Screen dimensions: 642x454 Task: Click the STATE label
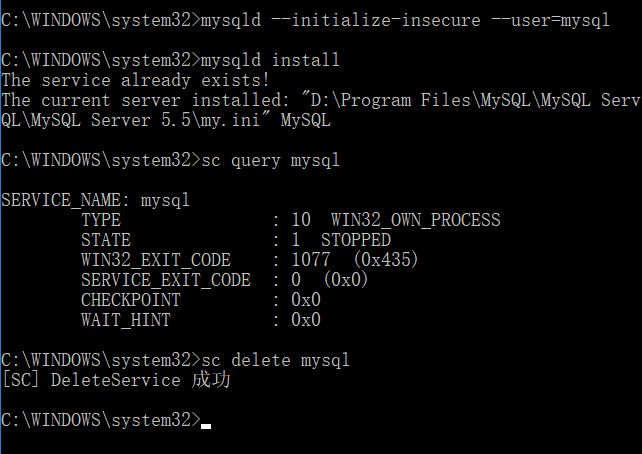pos(106,240)
